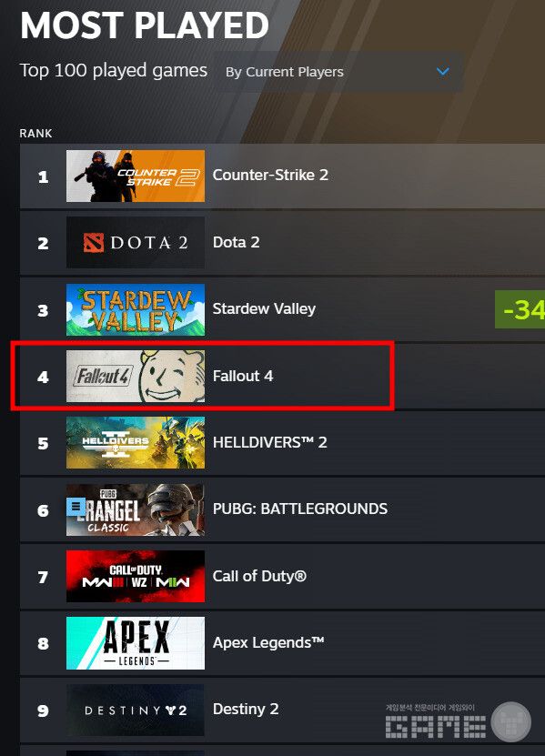This screenshot has width=545, height=756.
Task: Click the Apex Legends logo banner
Action: [x=135, y=642]
